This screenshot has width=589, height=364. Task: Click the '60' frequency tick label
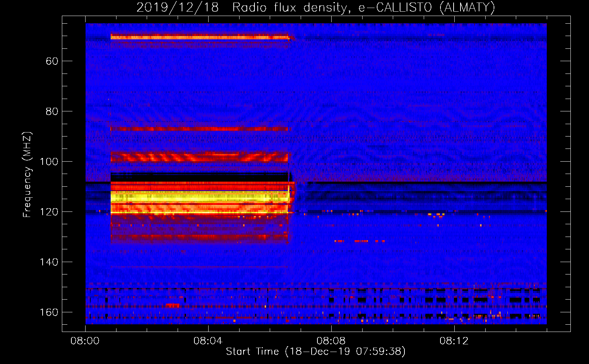pyautogui.click(x=52, y=61)
